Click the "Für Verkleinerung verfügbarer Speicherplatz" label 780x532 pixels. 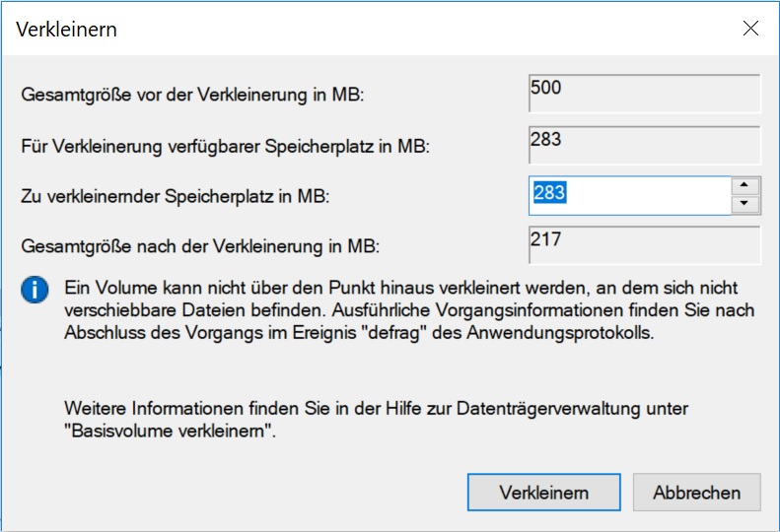pyautogui.click(x=226, y=147)
